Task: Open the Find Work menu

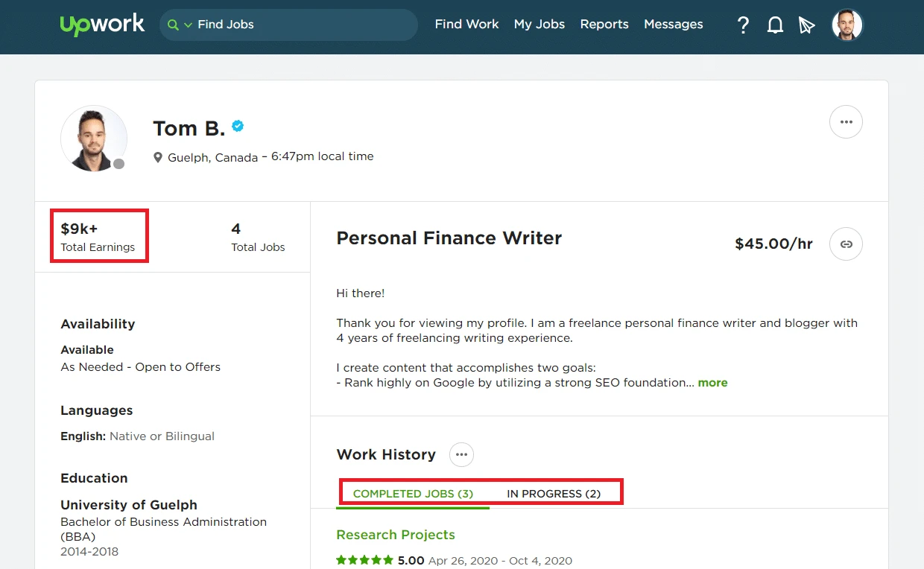Action: click(466, 25)
